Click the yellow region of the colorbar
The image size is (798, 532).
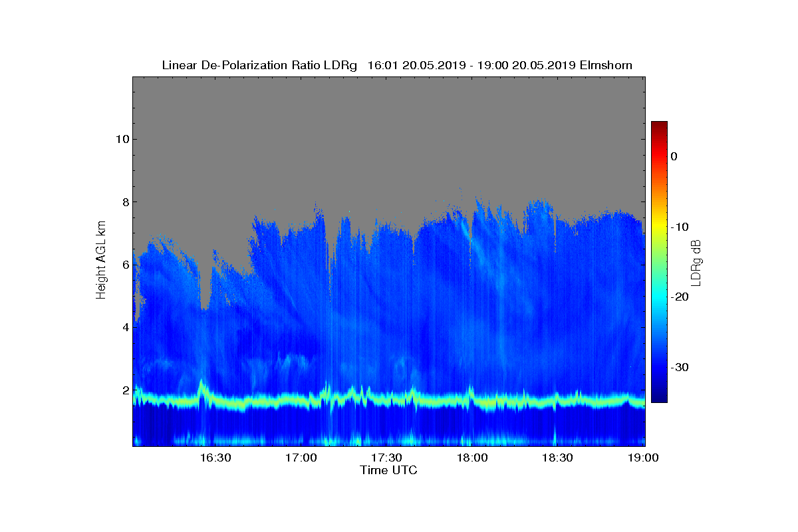click(x=659, y=225)
